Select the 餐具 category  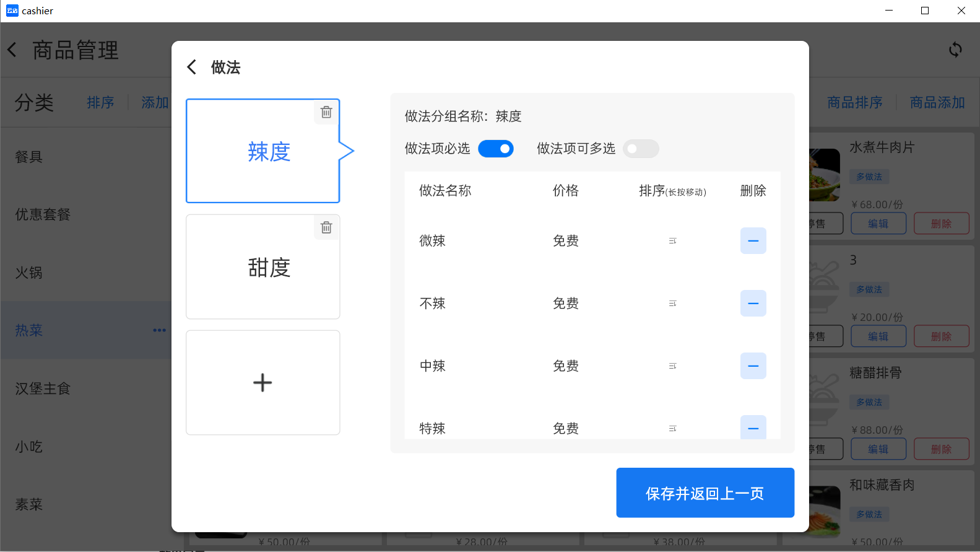[x=86, y=157]
